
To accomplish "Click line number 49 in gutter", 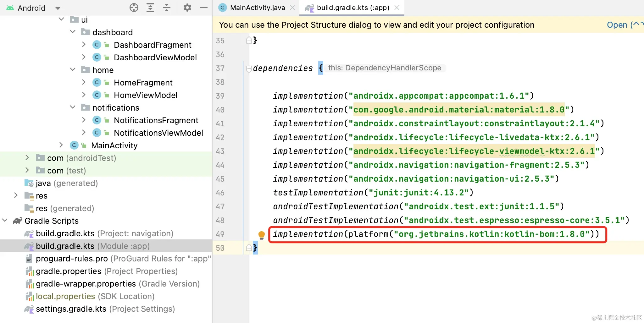I will [x=220, y=234].
